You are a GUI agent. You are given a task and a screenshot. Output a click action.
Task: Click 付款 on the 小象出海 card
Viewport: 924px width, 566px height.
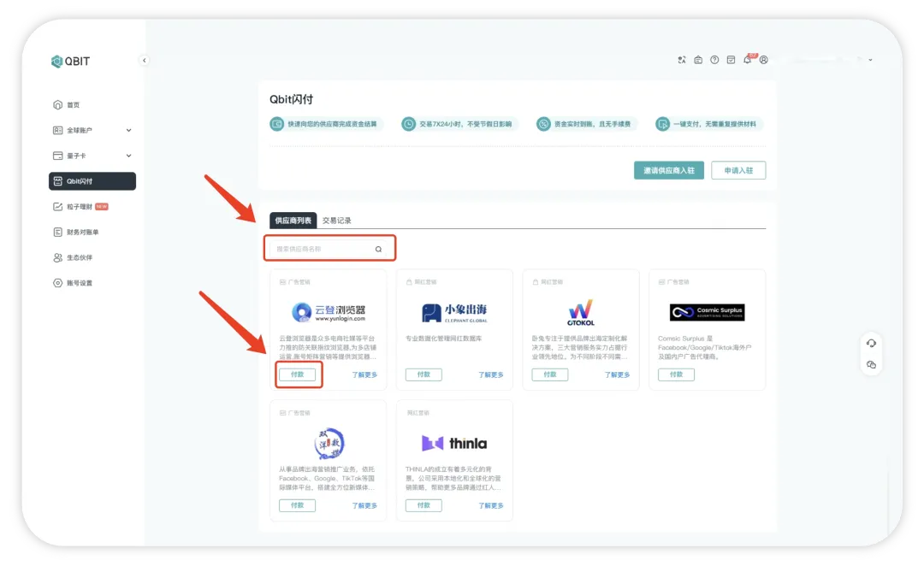(x=423, y=374)
